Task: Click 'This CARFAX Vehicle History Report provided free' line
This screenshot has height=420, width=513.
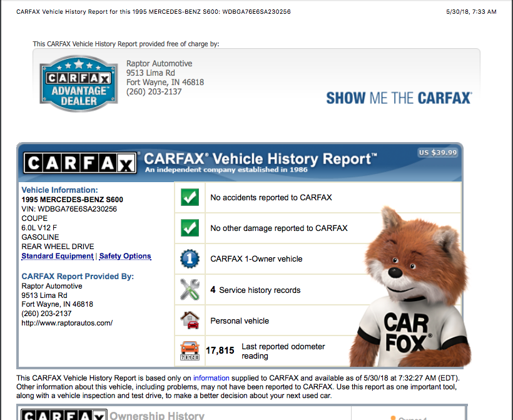Action: pyautogui.click(x=126, y=44)
